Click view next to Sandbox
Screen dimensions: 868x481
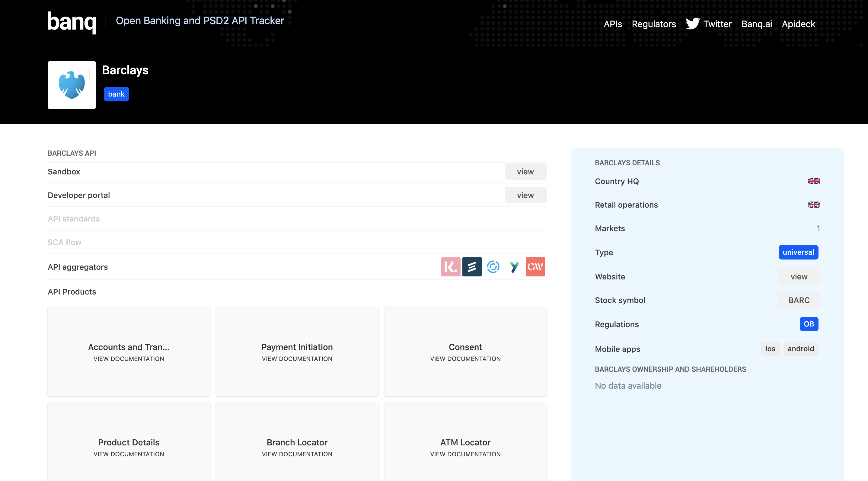click(525, 171)
